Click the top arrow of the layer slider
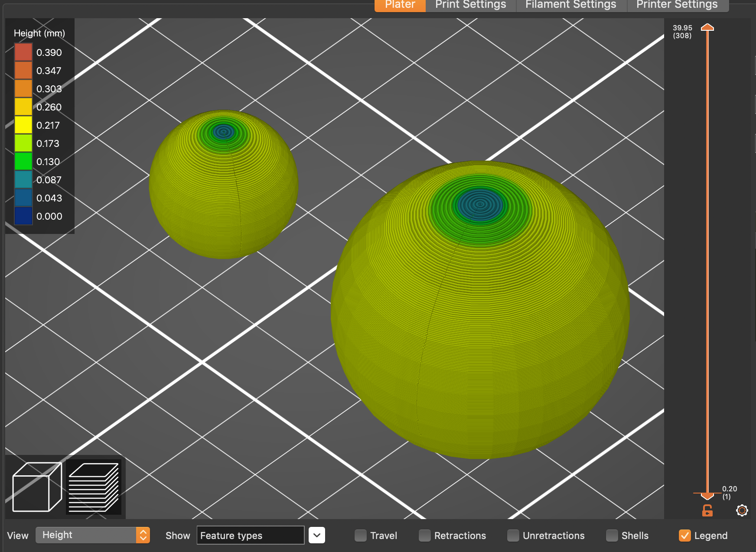Viewport: 756px width, 552px height. pyautogui.click(x=708, y=28)
